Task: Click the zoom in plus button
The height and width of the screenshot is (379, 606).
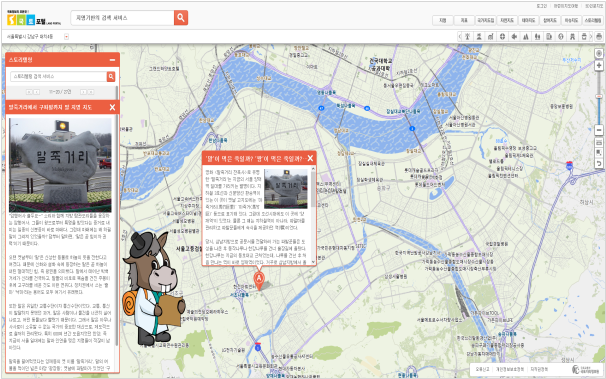Action: (599, 65)
